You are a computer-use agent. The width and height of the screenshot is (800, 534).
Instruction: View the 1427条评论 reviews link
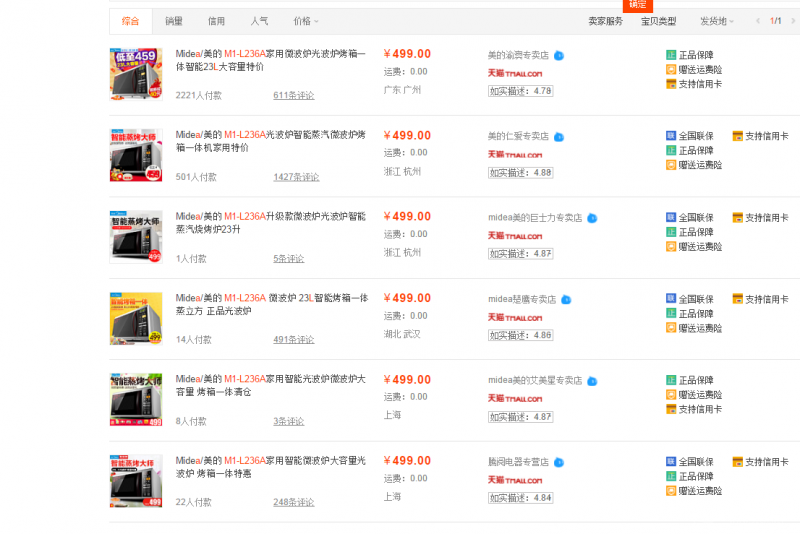(296, 177)
